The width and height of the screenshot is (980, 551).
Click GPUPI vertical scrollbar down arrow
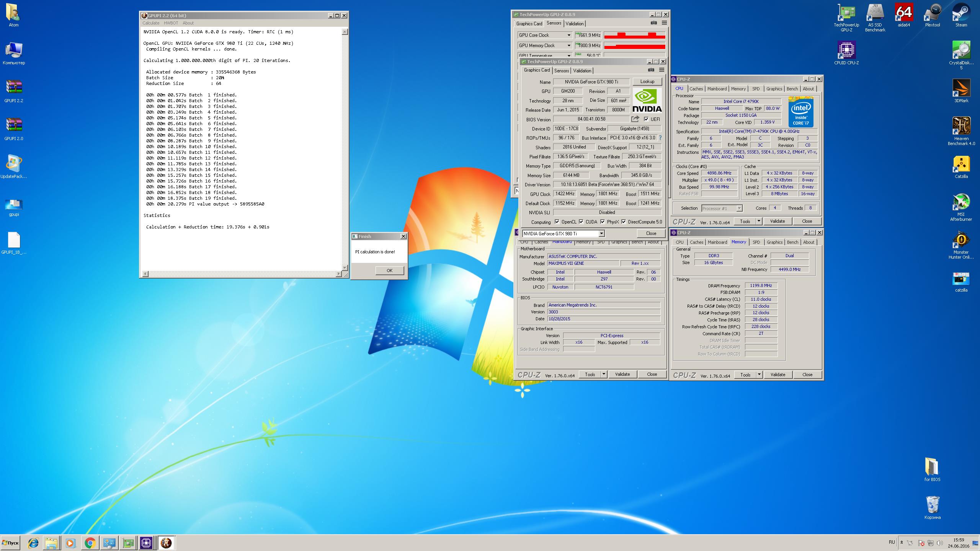pyautogui.click(x=345, y=267)
